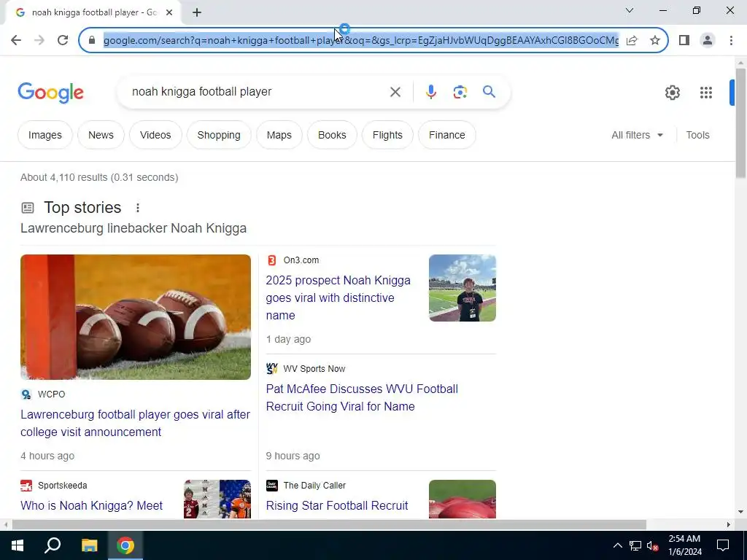The width and height of the screenshot is (747, 560).
Task: Click the browser address bar URL
Action: click(x=361, y=40)
